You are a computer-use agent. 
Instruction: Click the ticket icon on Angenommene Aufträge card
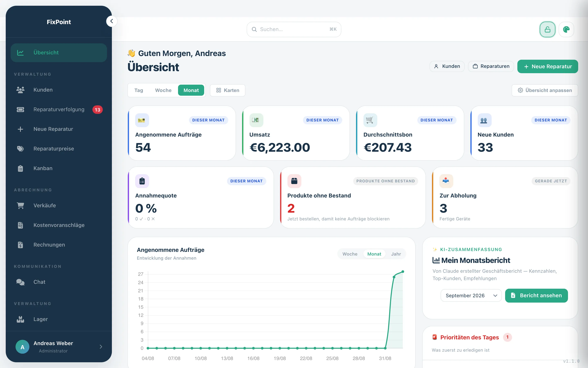click(x=142, y=120)
